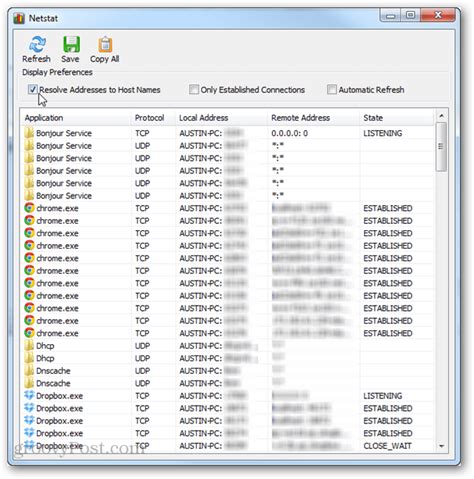The image size is (474, 479).
Task: Select folder icon of Bonjour Service TCP row
Action: (29, 133)
